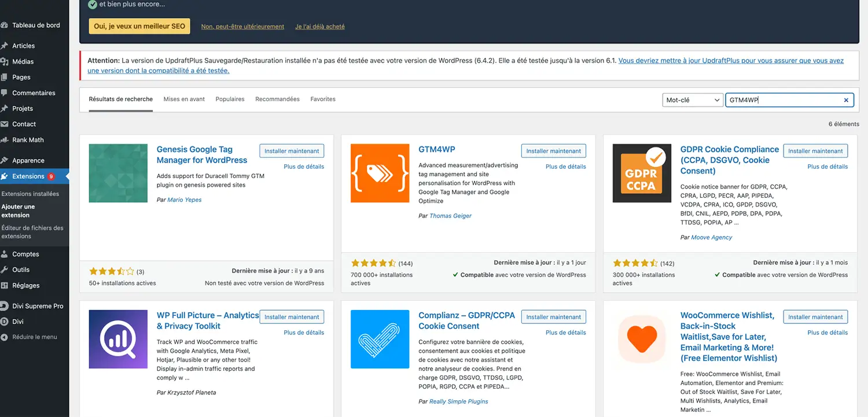Open Plus de détails for GDPR Cookie Compliance
The image size is (868, 417).
tap(827, 167)
